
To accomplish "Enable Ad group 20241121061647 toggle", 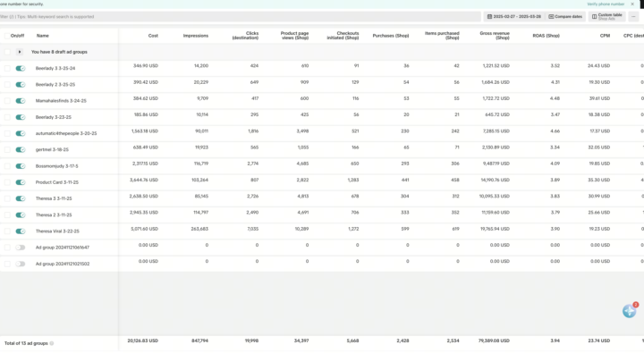I will click(21, 247).
